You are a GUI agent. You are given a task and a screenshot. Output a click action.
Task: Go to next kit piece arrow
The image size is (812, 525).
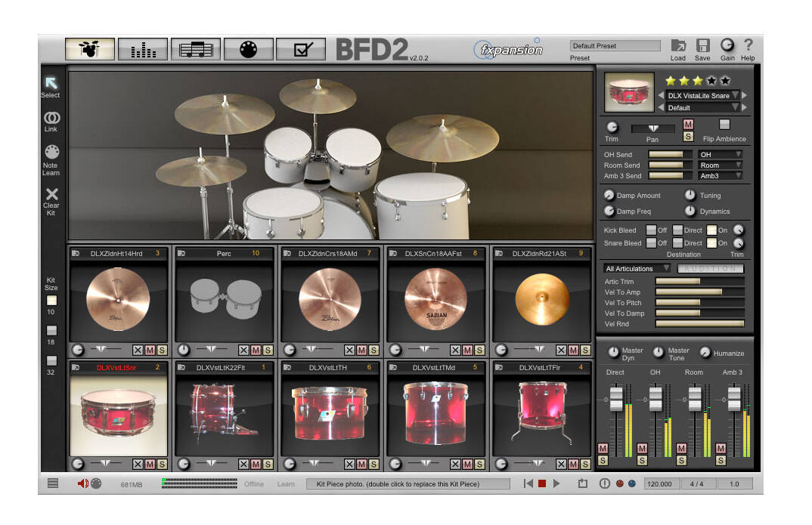(745, 95)
